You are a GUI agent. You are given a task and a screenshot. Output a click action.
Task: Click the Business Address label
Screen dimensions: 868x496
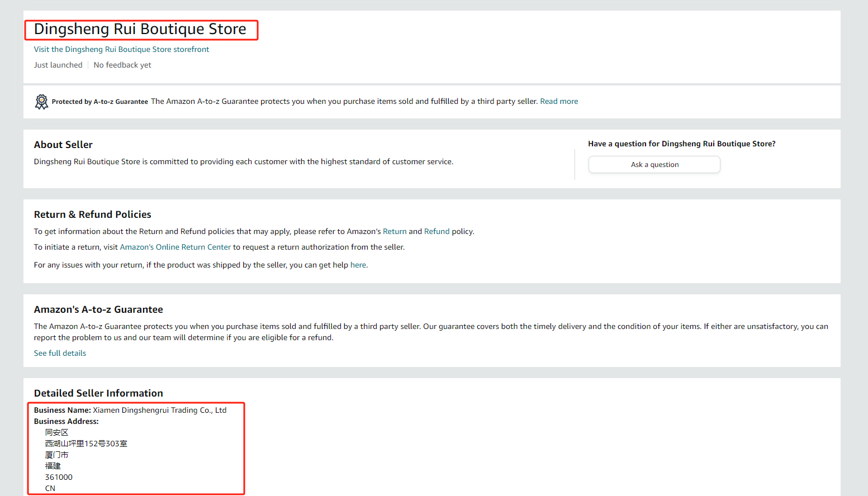click(67, 421)
